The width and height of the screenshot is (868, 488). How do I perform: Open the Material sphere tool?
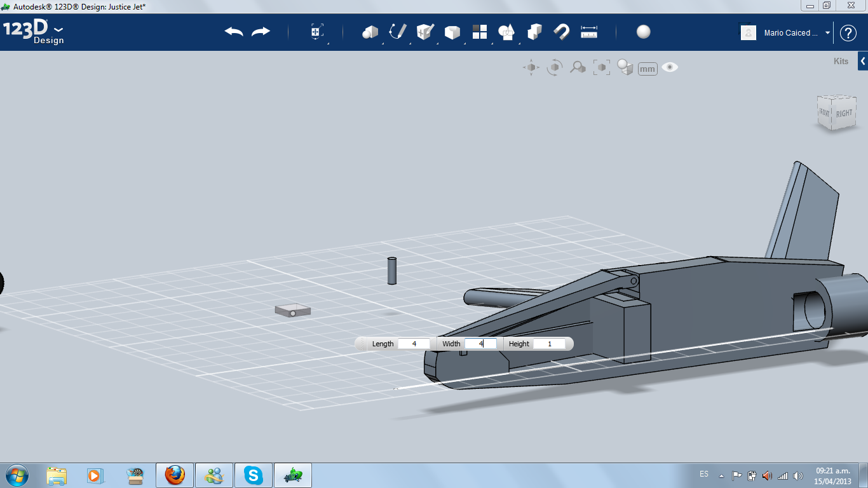[x=644, y=32]
